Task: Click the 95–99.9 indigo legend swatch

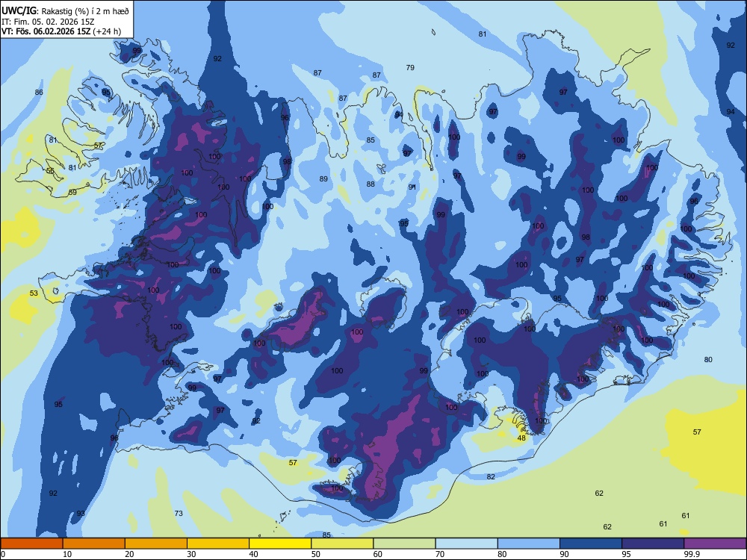Action: 653,544
